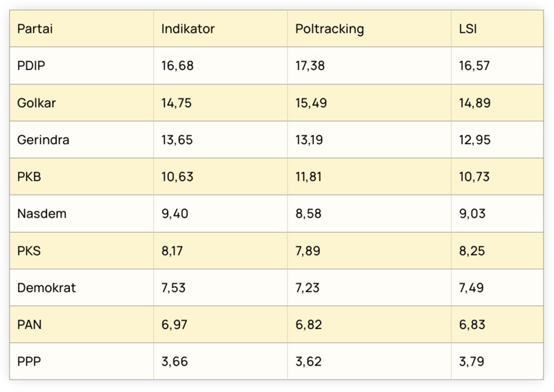
Task: Select the PAN row label
Action: [30, 324]
